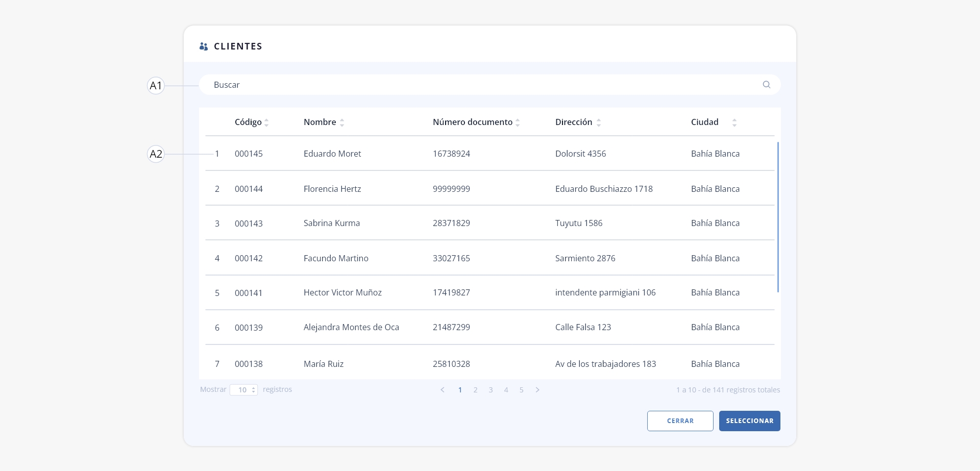Click code 000145 cell
The width and height of the screenshot is (980, 471).
pyautogui.click(x=249, y=154)
